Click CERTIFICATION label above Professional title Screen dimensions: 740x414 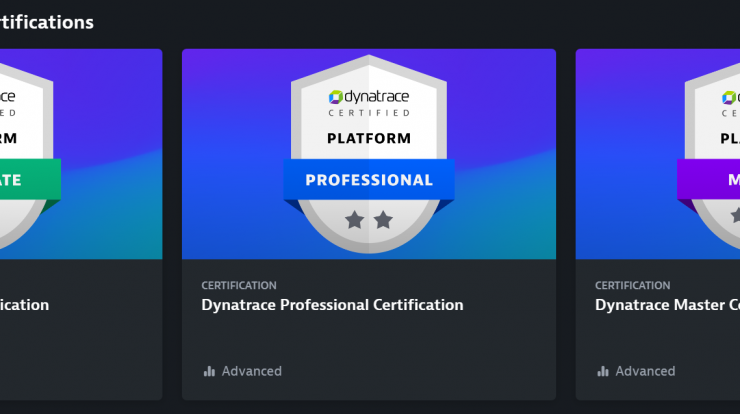(239, 285)
